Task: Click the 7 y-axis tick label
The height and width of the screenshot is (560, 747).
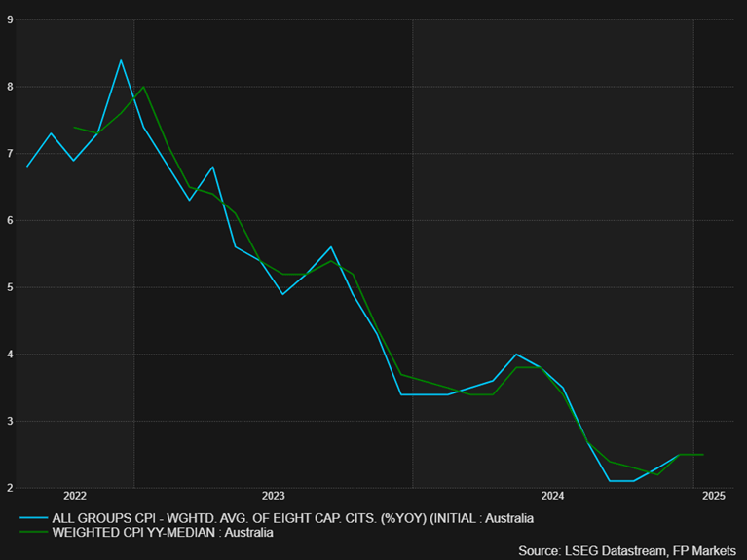Action: pos(10,154)
